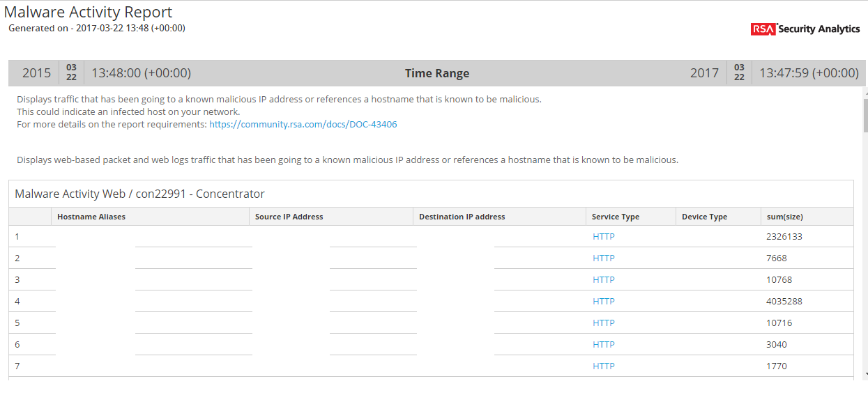Click the Device Type column header
Screen dimensions: 868x411
pyautogui.click(x=704, y=217)
